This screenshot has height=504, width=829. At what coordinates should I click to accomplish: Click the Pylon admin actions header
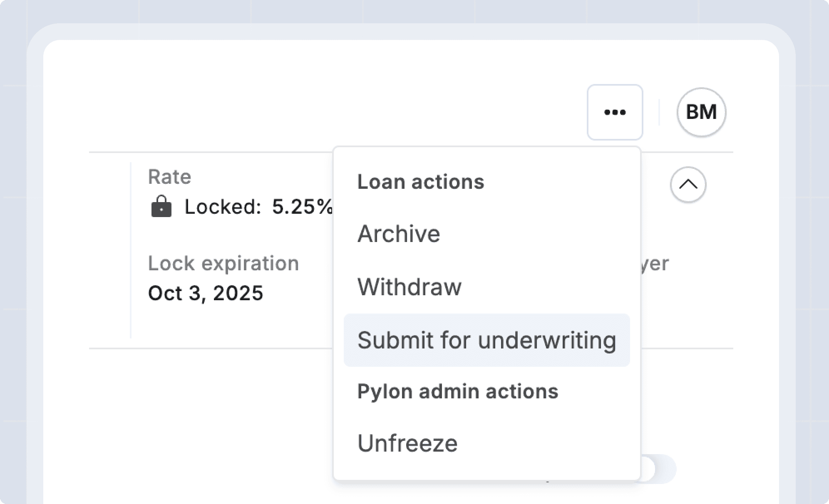pyautogui.click(x=458, y=391)
